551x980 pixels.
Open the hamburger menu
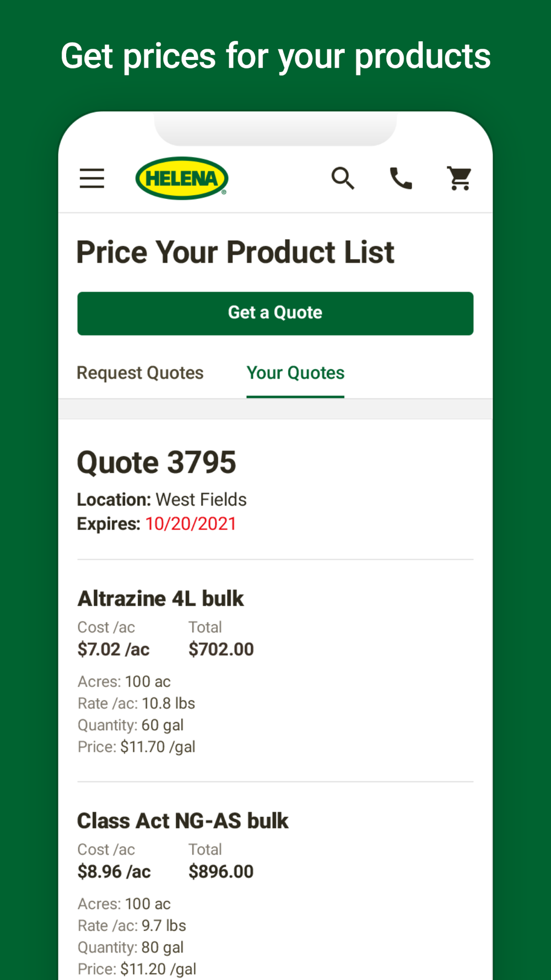92,179
